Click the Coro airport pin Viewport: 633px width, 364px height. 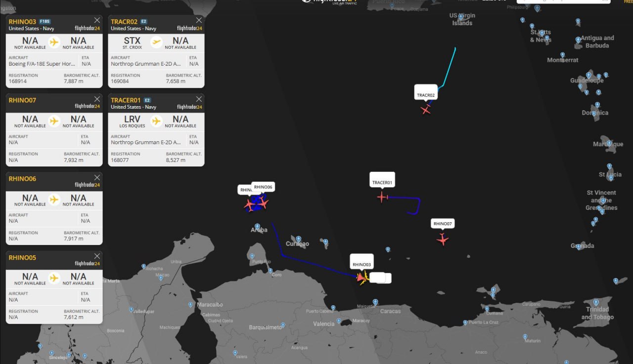pyautogui.click(x=271, y=270)
